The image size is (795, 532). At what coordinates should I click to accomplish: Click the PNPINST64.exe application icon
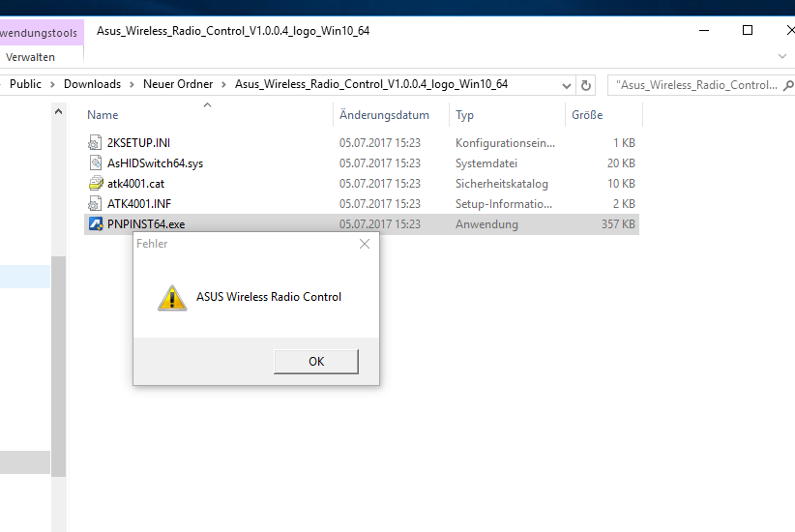[96, 224]
